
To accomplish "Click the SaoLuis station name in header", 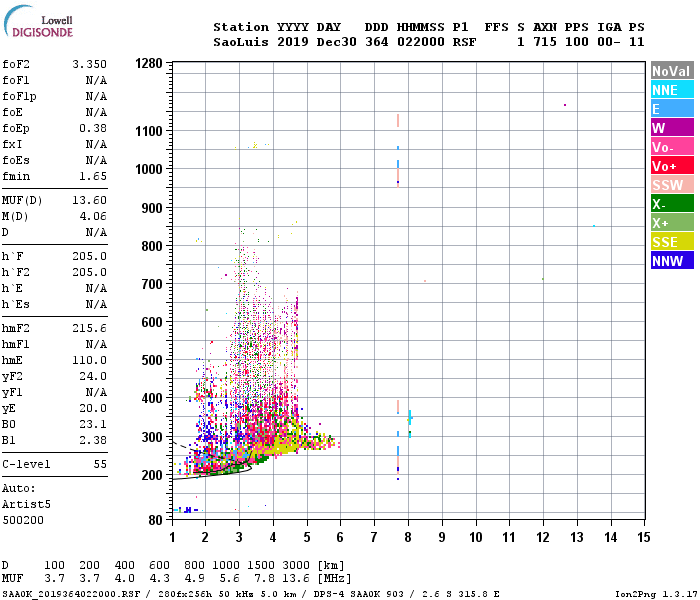I will [x=241, y=42].
